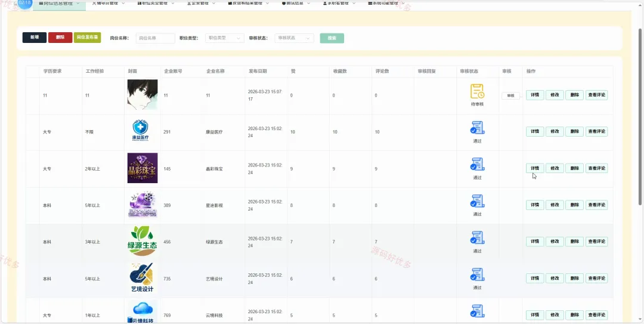The image size is (644, 324).
Task: Click the 通过 status icon for 星途影视
Action: 477,201
